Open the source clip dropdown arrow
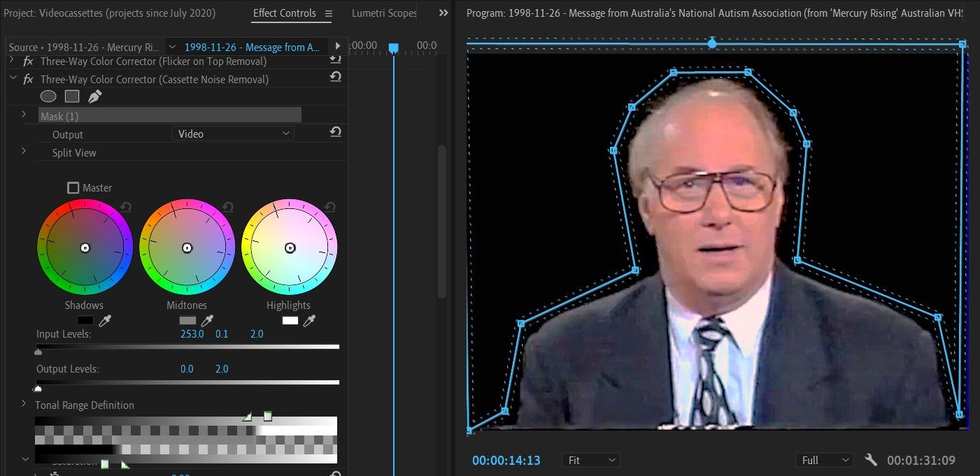This screenshot has width=980, height=476. [173, 47]
